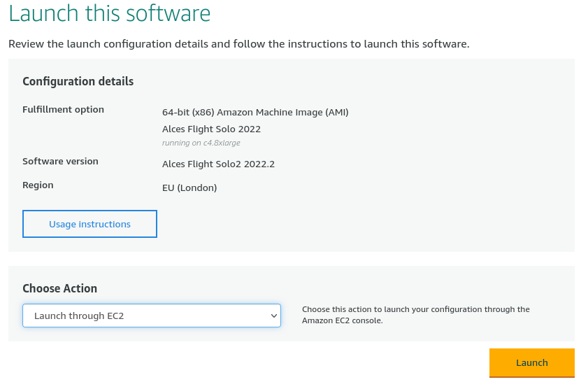Viewport: 588px width, 382px height.
Task: Click the 'Amazon EC2 console.' help text line
Action: point(343,320)
